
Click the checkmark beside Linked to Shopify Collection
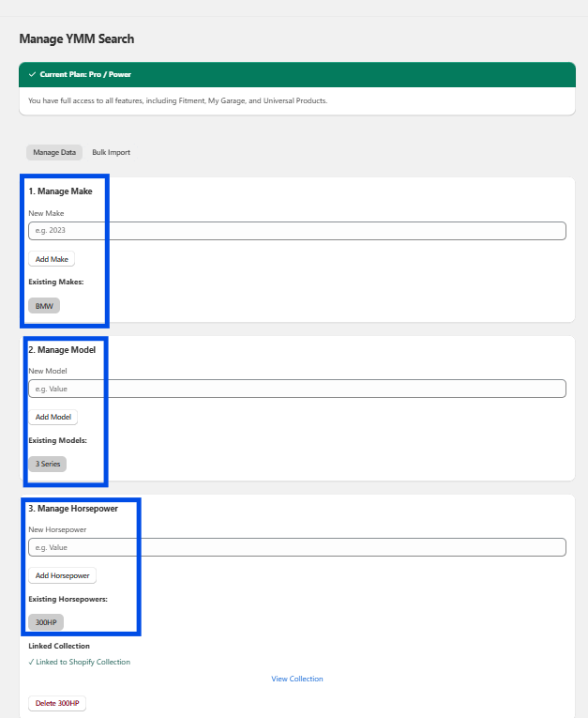pyautogui.click(x=31, y=662)
